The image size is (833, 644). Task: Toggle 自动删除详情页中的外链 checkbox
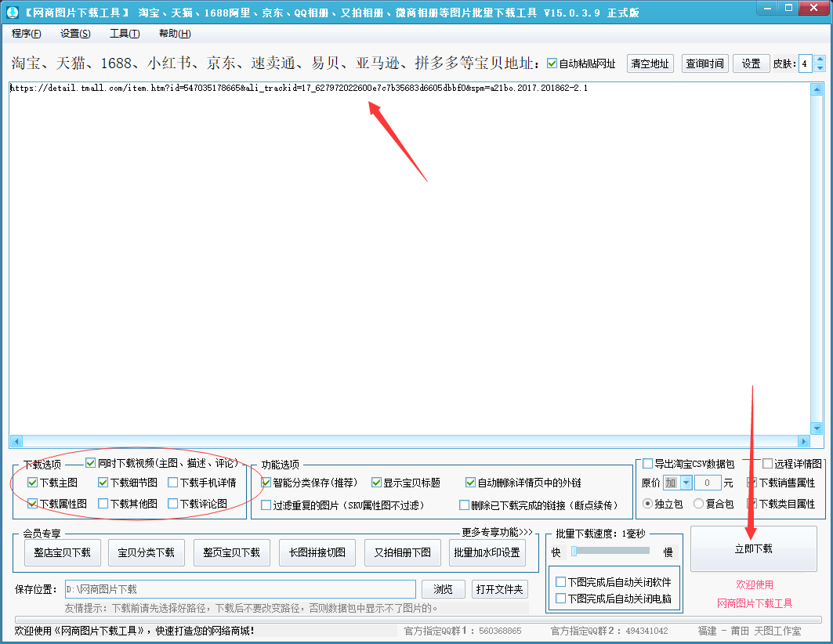[470, 483]
